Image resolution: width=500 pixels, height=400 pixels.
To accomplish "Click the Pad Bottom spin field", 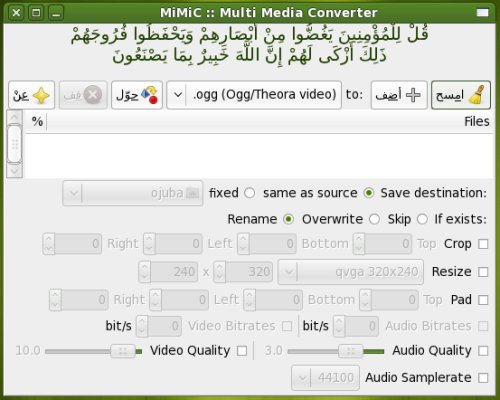I will (x=273, y=300).
